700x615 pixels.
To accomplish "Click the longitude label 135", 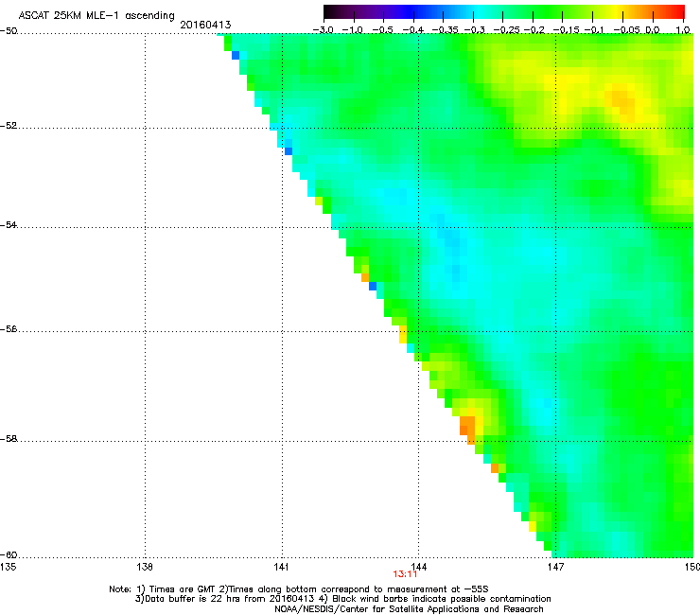I will pos(9,567).
